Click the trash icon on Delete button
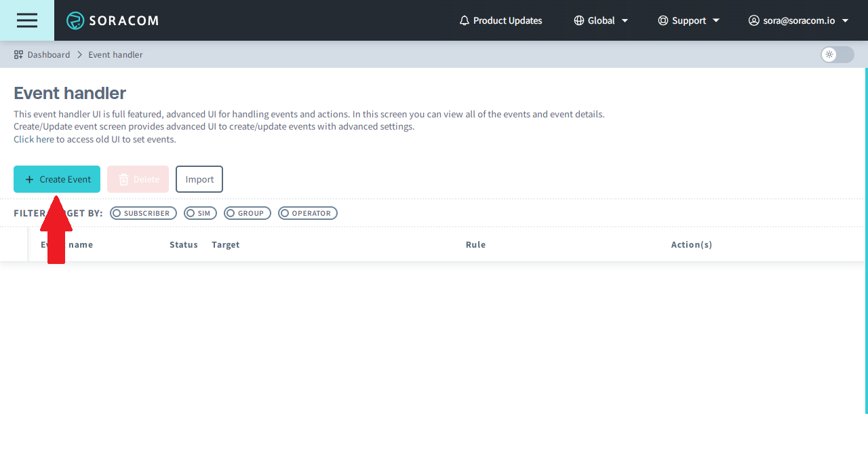The image size is (868, 475). [123, 178]
